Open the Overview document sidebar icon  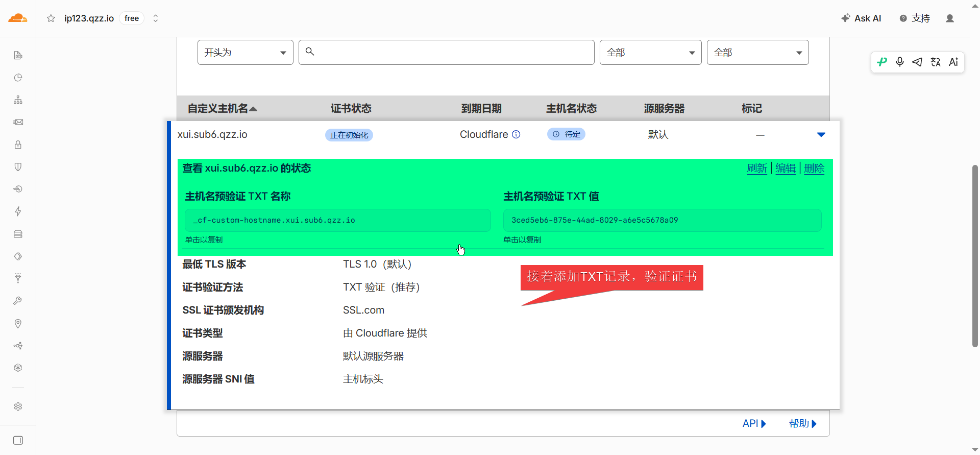click(x=18, y=55)
